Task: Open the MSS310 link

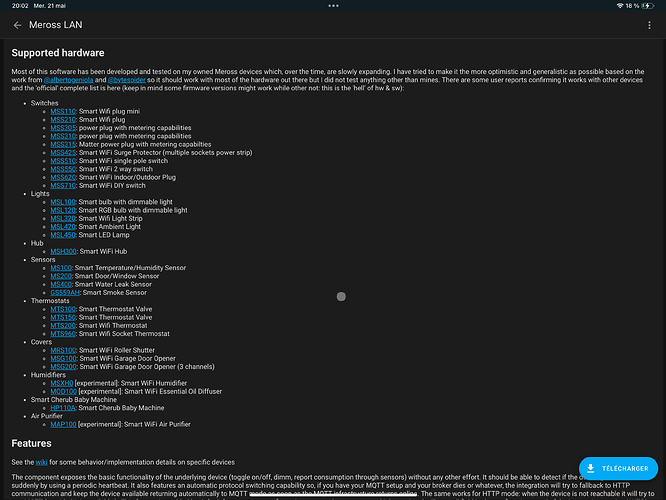Action: 63,136
